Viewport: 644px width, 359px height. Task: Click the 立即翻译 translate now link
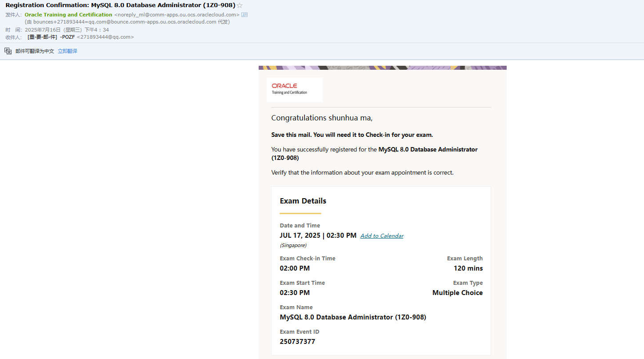[68, 51]
